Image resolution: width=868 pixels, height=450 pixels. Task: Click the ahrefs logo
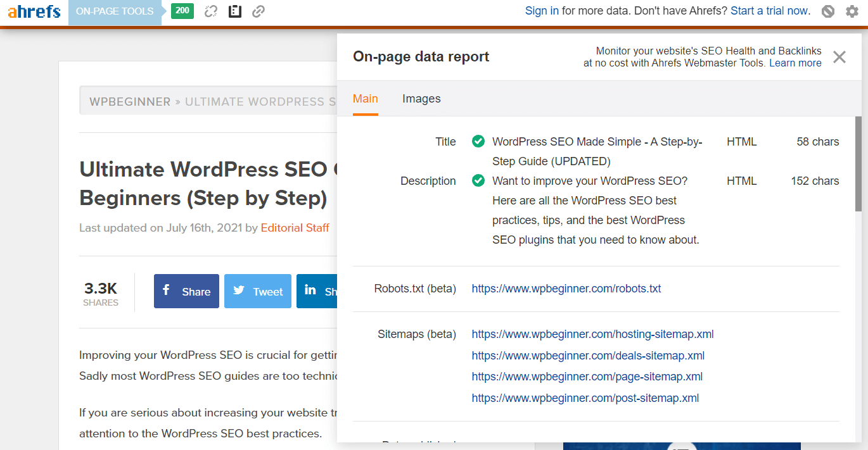34,11
